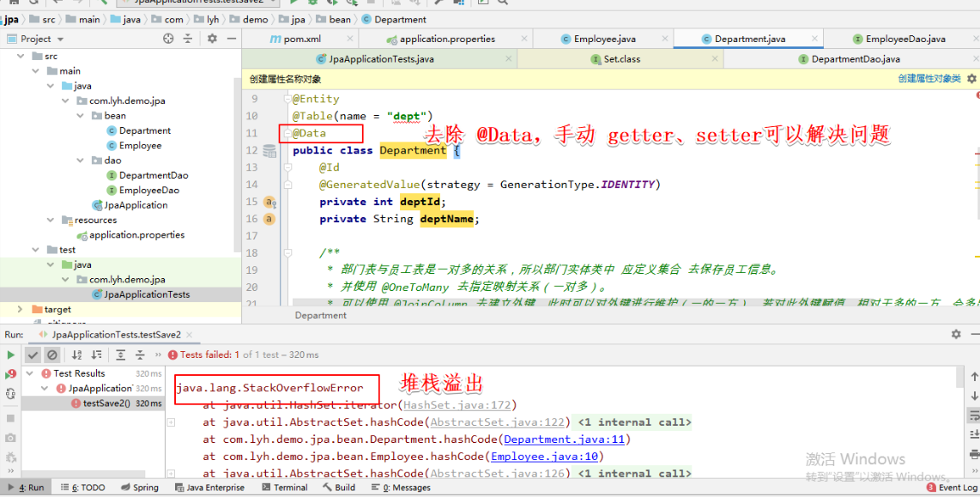The height and width of the screenshot is (497, 980).
Task: Select Department class in project tree
Action: pos(137,130)
